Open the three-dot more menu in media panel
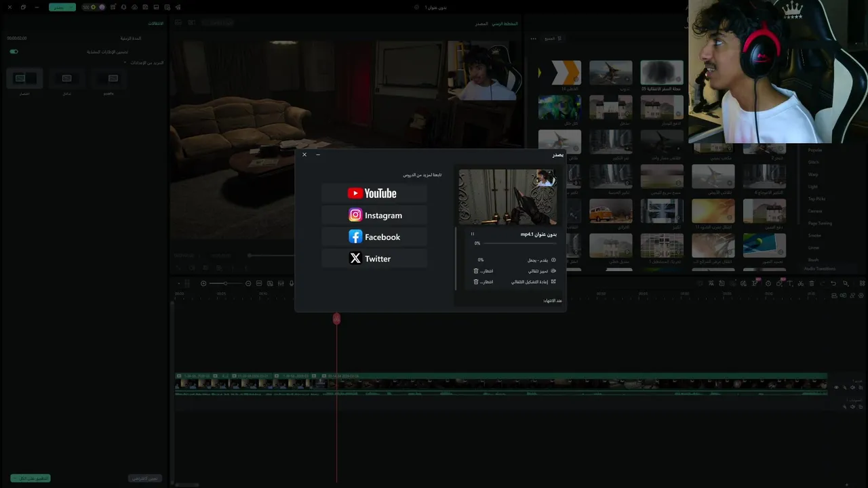Image resolution: width=868 pixels, height=488 pixels. [533, 39]
